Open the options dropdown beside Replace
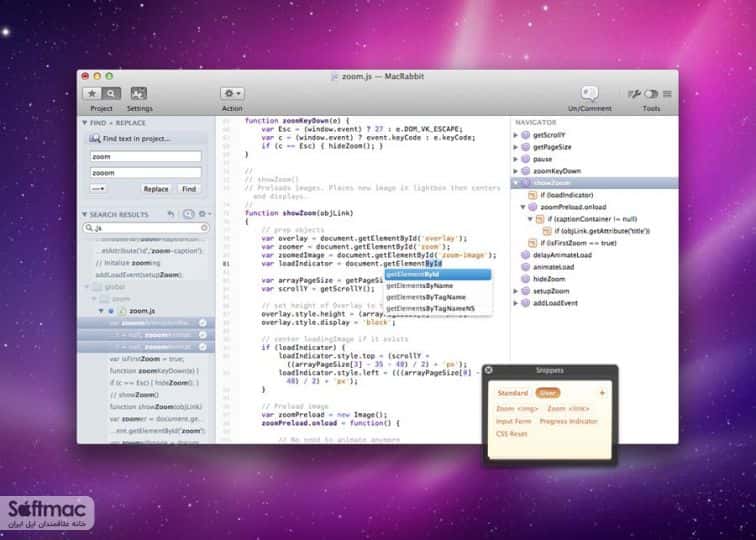The height and width of the screenshot is (540, 756). pyautogui.click(x=98, y=189)
